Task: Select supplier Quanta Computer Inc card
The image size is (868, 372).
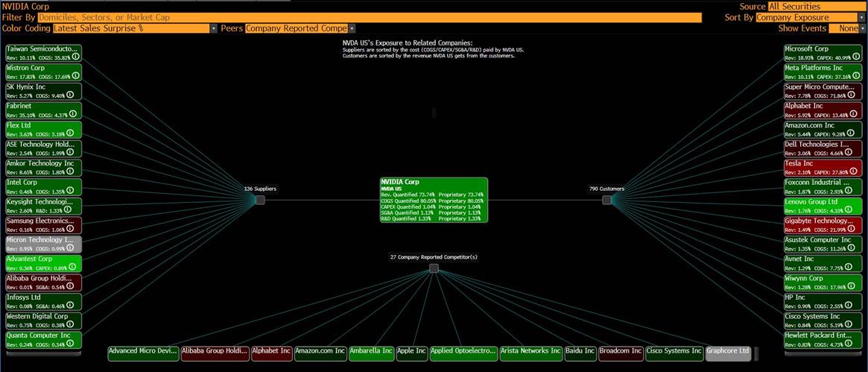Action: point(44,340)
